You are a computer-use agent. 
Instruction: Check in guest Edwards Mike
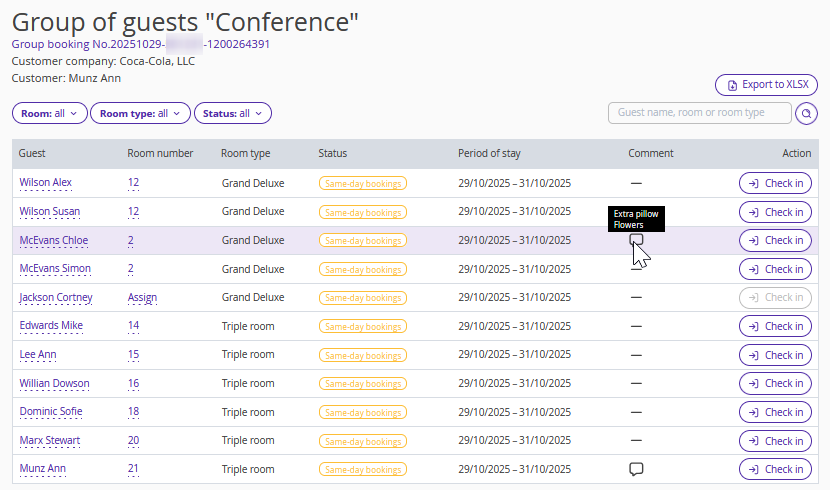point(775,326)
